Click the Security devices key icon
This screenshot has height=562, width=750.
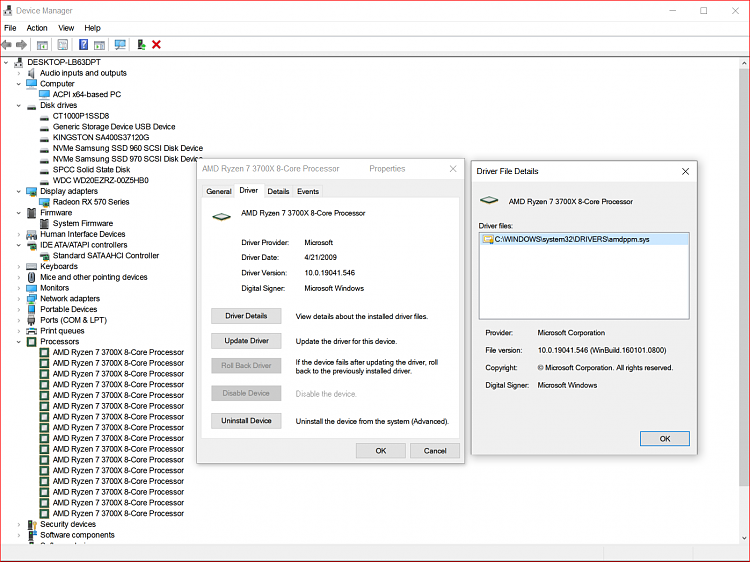[x=32, y=525]
